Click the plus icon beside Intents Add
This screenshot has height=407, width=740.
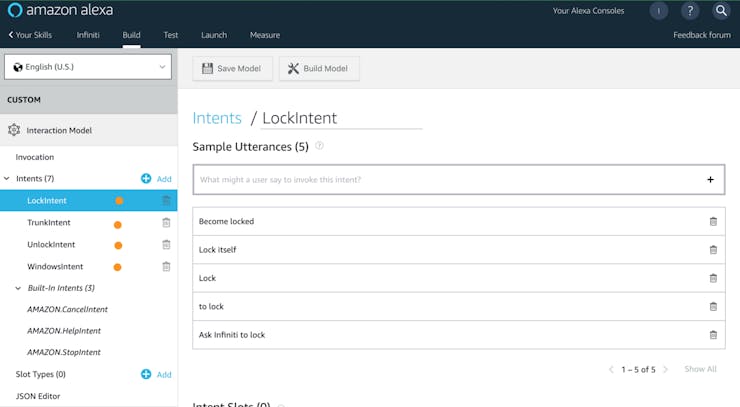pyautogui.click(x=146, y=178)
